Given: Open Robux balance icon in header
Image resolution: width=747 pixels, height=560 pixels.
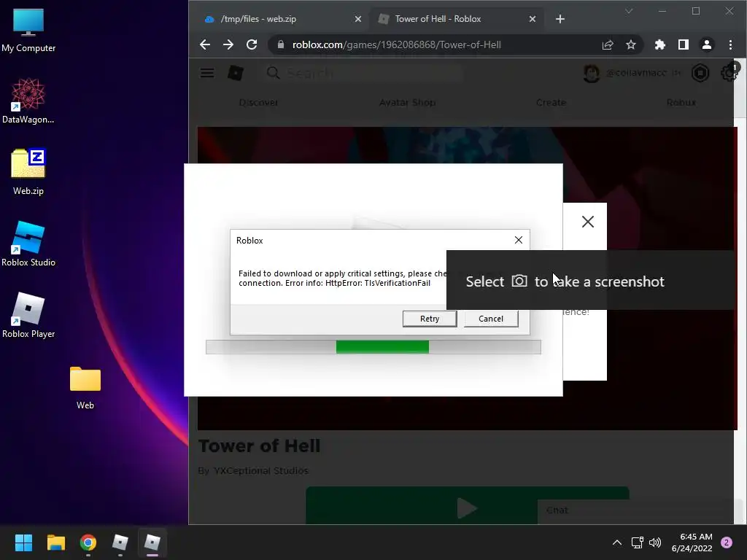Looking at the screenshot, I should coord(700,73).
